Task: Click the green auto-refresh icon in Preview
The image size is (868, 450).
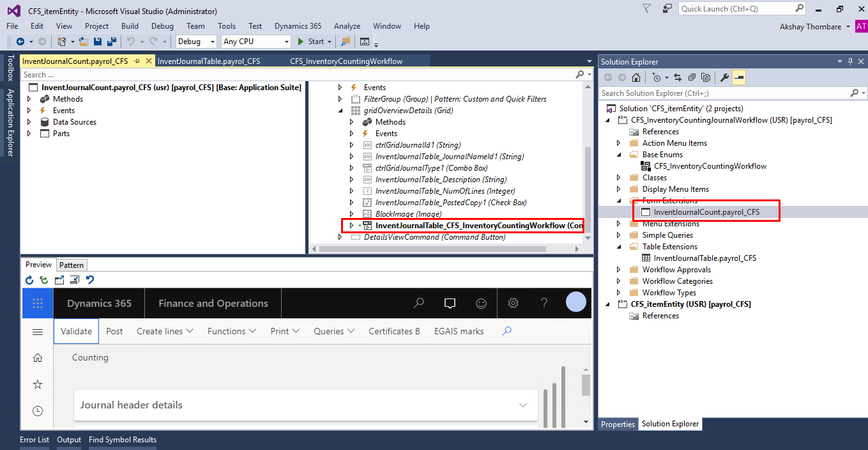Action: [x=44, y=280]
